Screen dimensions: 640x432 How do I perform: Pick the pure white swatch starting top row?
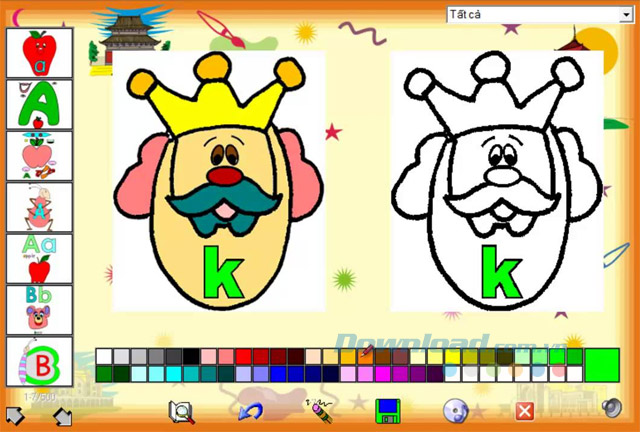104,356
